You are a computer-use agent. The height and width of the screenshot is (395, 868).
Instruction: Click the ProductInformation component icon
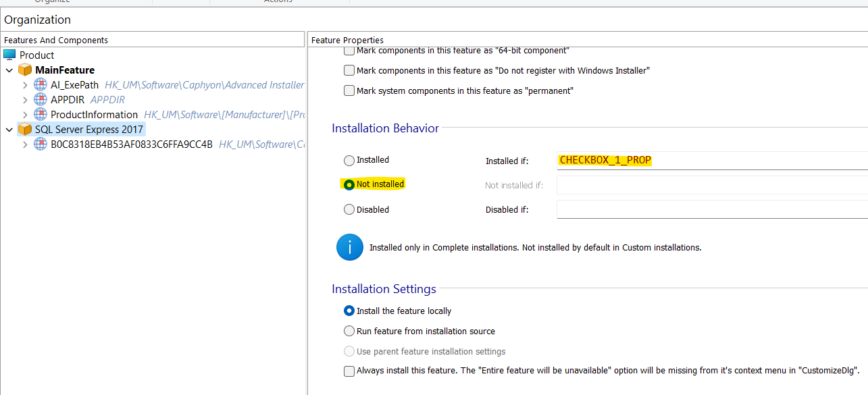pyautogui.click(x=40, y=115)
